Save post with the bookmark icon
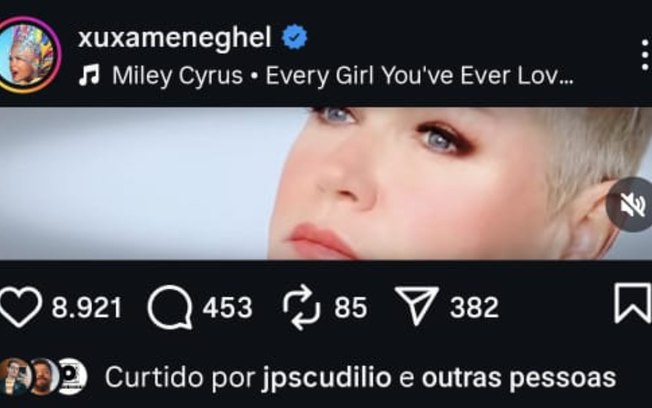This screenshot has height=408, width=652. tap(633, 303)
